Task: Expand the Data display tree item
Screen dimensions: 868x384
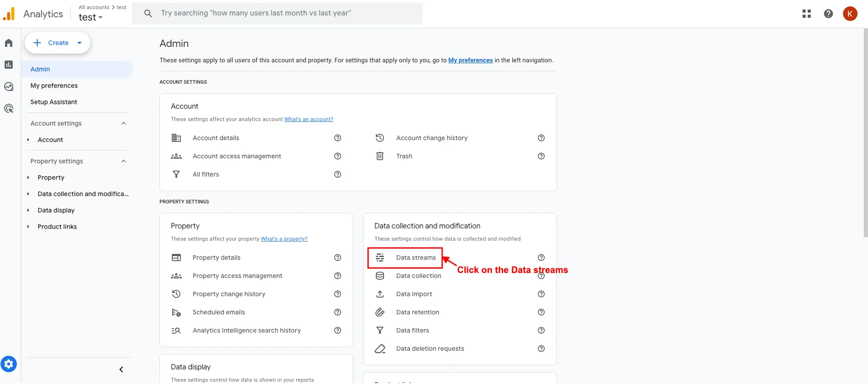Action: [28, 210]
